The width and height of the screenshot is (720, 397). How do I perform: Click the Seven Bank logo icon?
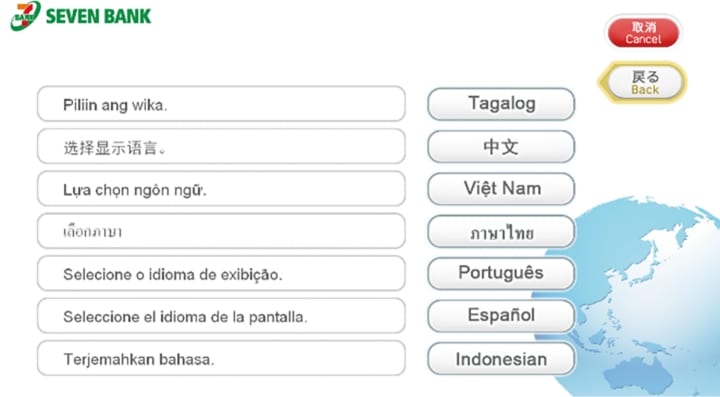25,16
